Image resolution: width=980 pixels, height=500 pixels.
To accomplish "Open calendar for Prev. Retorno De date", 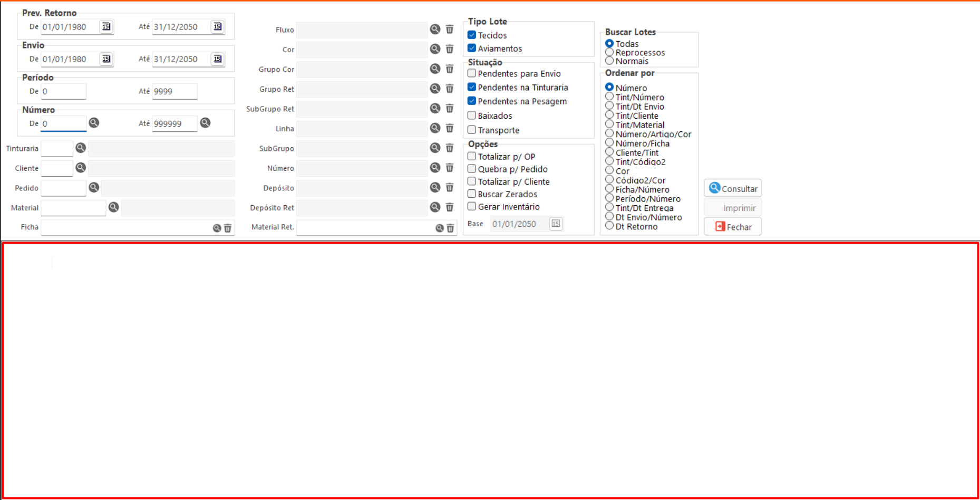I will click(x=106, y=27).
